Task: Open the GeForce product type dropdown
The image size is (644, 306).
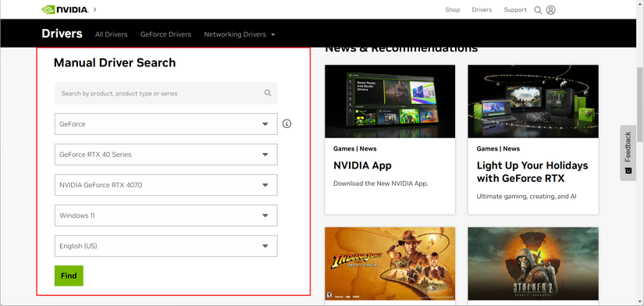Action: tap(166, 124)
